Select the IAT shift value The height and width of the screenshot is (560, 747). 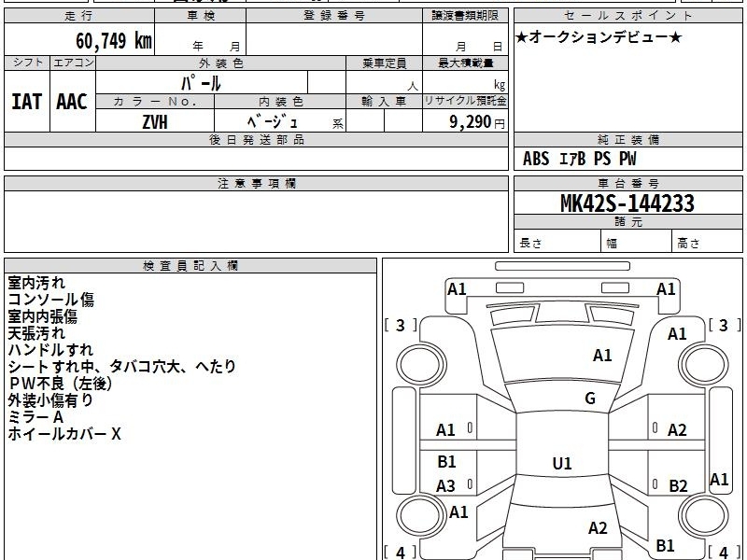point(27,102)
